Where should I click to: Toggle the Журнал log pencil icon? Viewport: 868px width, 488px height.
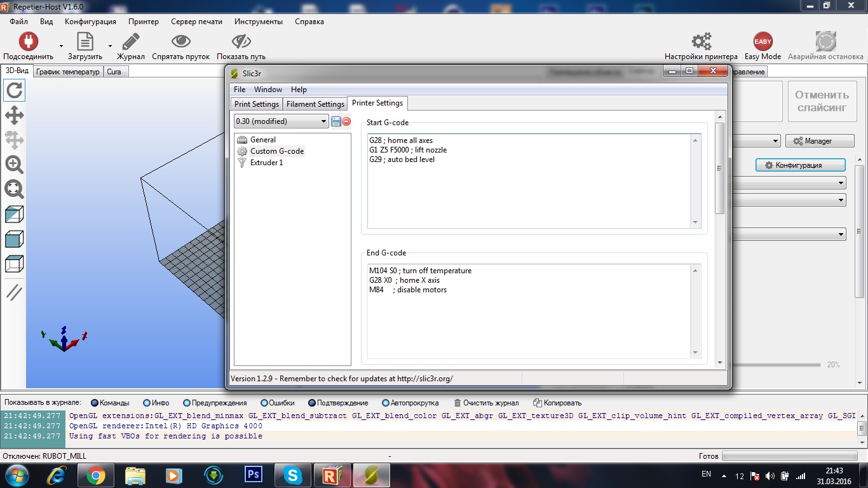pos(131,41)
